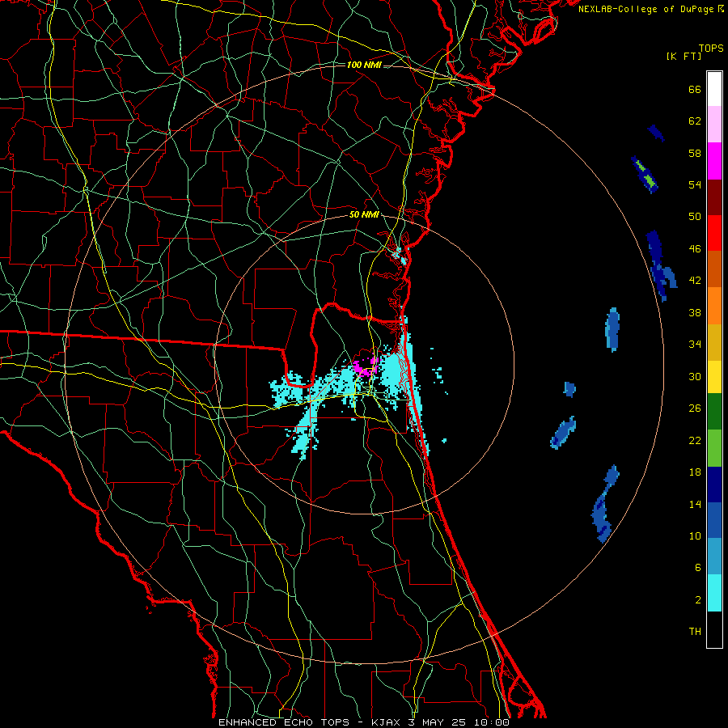Click the white 66 kft legend swatch
The width and height of the screenshot is (728, 728).
click(x=714, y=89)
